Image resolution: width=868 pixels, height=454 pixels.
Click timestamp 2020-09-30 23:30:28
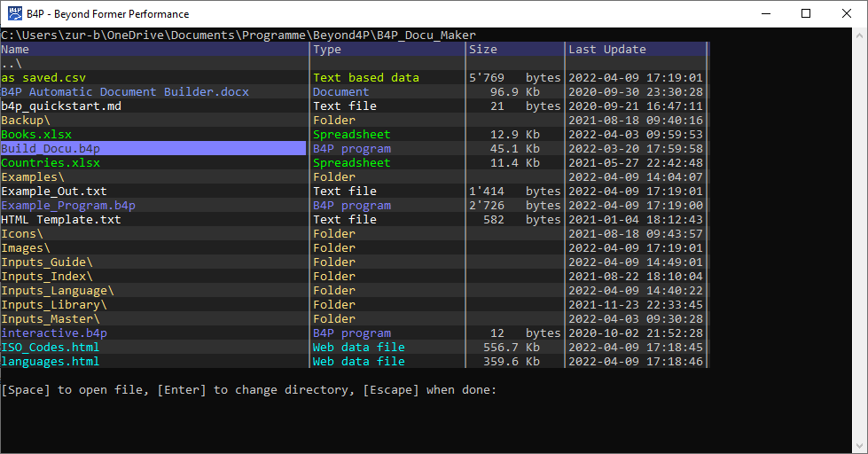(636, 92)
